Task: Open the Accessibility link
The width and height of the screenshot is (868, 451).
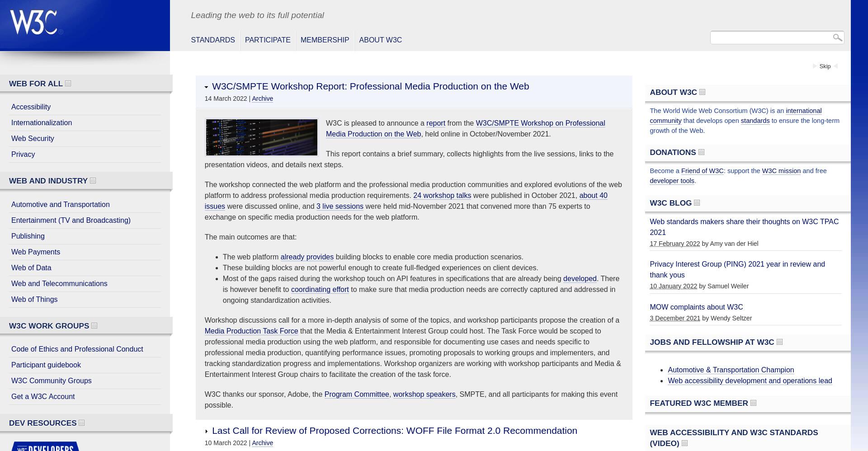Action: pos(31,107)
